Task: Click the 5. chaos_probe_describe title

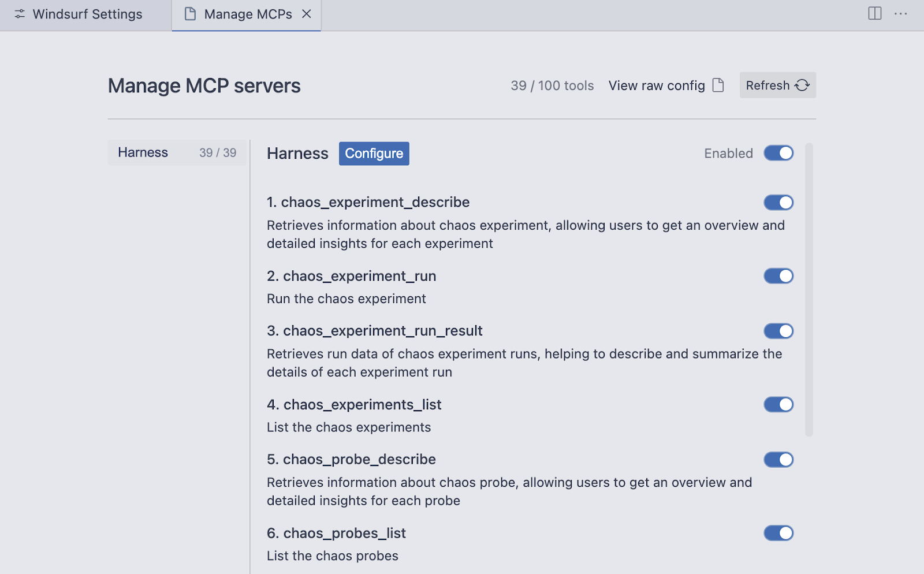Action: point(351,460)
